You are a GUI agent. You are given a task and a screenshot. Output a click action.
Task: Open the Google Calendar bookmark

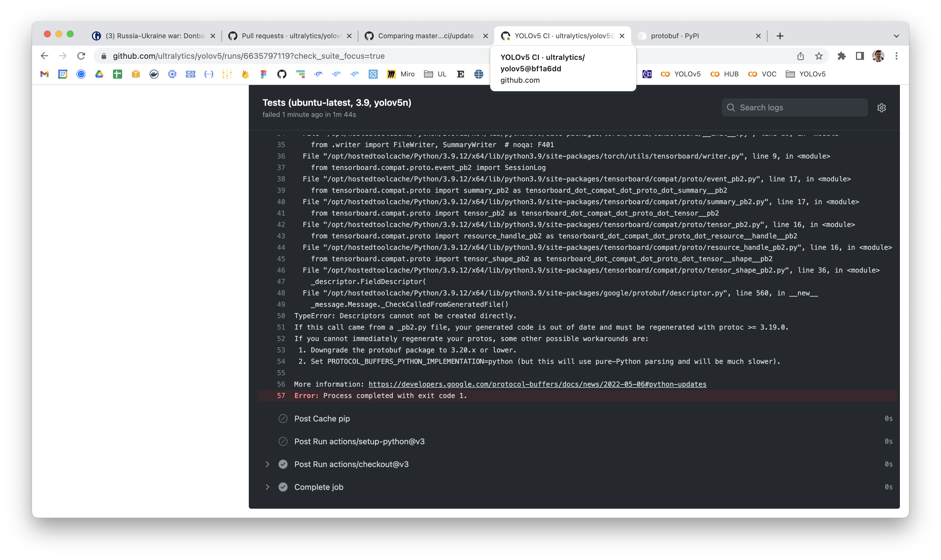point(62,74)
